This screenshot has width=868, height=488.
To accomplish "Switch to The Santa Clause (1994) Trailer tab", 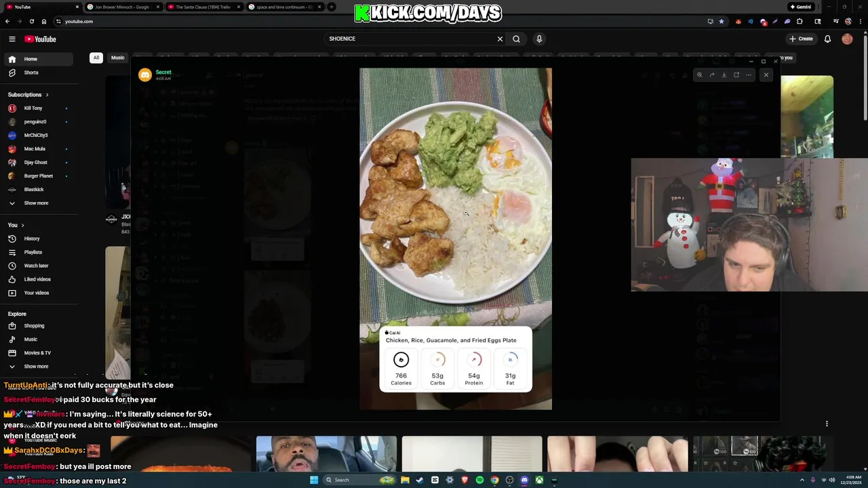I will coord(202,7).
